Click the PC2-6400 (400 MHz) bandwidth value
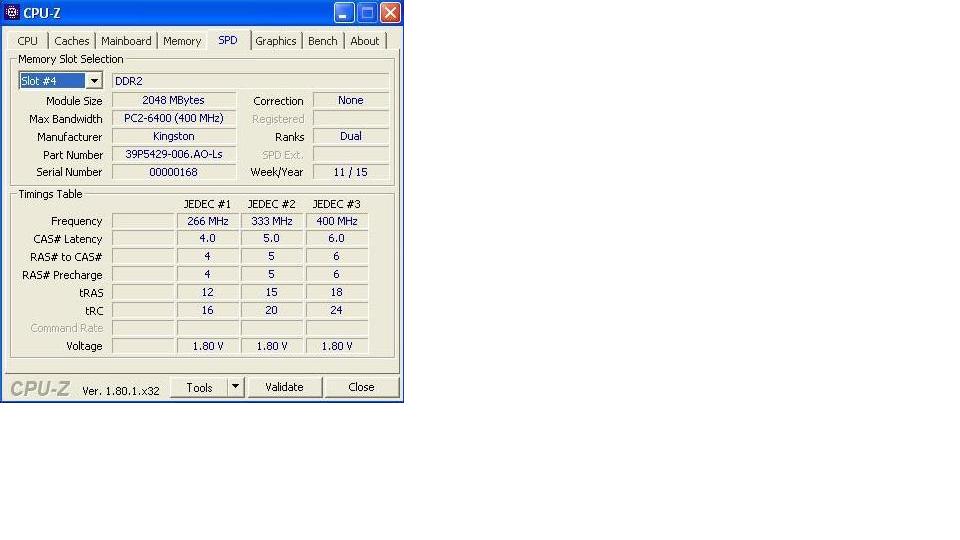 tap(174, 118)
